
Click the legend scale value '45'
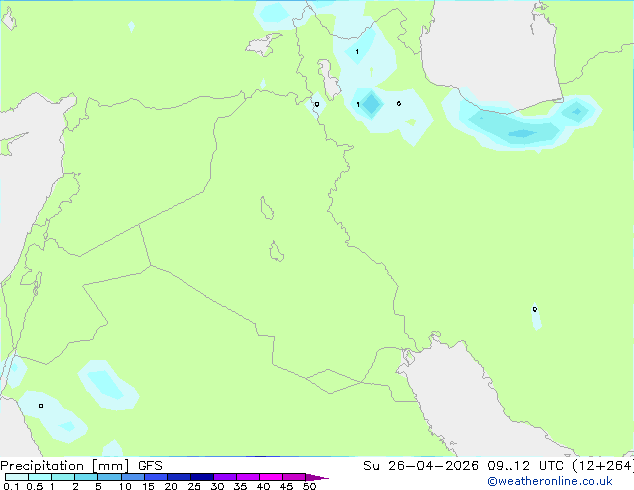[x=286, y=486]
